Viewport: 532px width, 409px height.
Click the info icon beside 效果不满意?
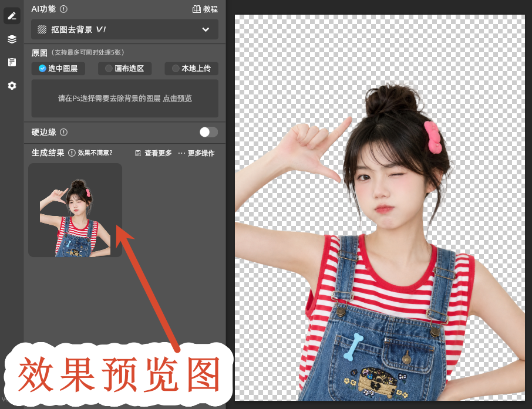pyautogui.click(x=72, y=153)
